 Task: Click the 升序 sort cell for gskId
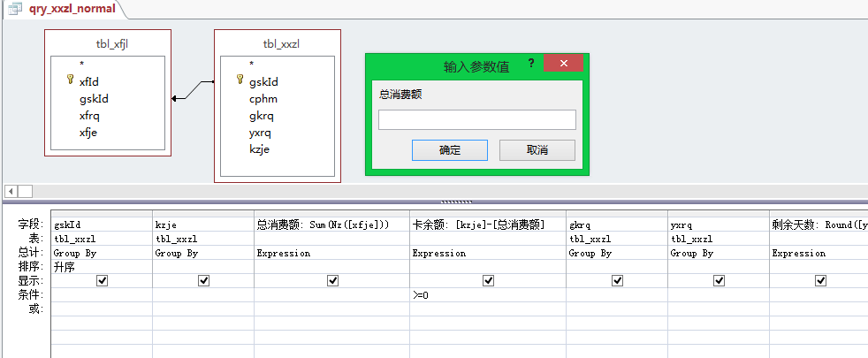(101, 266)
